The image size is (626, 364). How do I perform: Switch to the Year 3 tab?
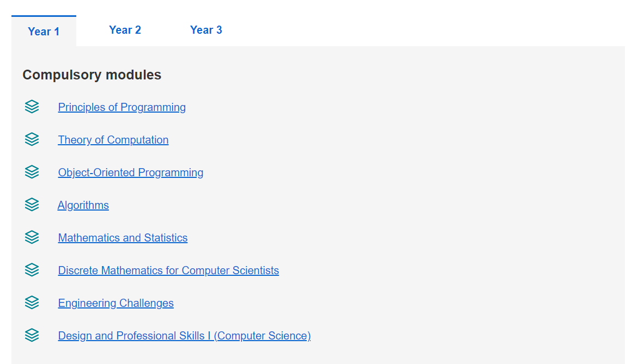click(206, 30)
